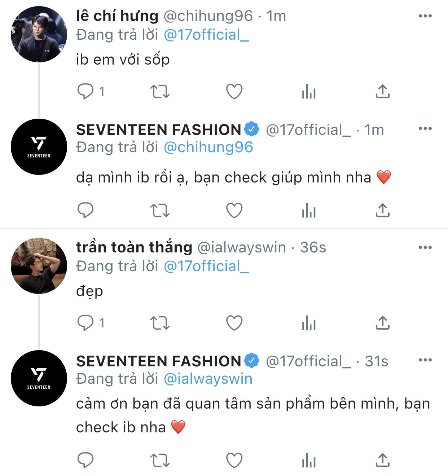Retweet SEVENTEEN FASHION's reply to @ialwayswin
448x476 pixels.
point(160,460)
